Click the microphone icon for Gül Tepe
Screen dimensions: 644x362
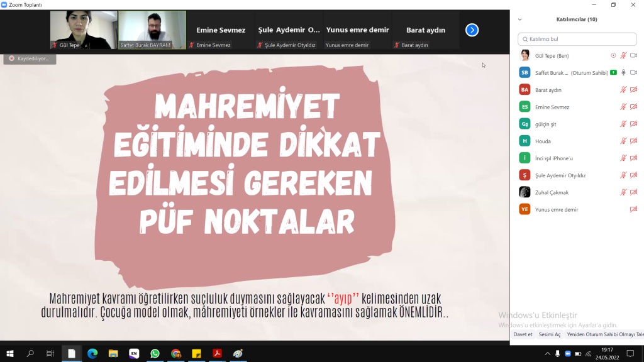[623, 55]
